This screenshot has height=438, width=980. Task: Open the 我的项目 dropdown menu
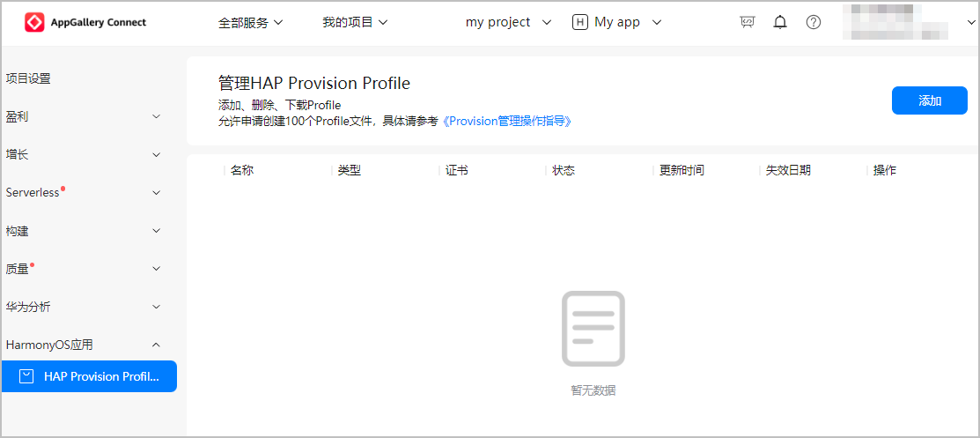(x=355, y=23)
